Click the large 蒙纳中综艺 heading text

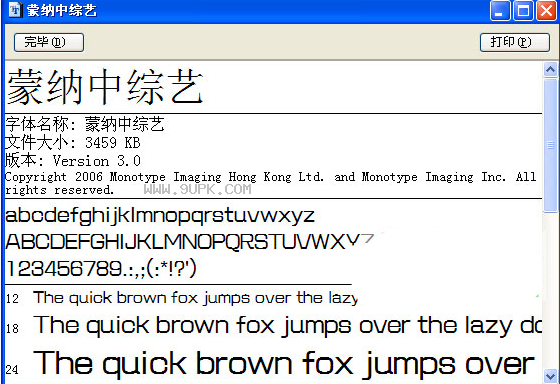(105, 87)
